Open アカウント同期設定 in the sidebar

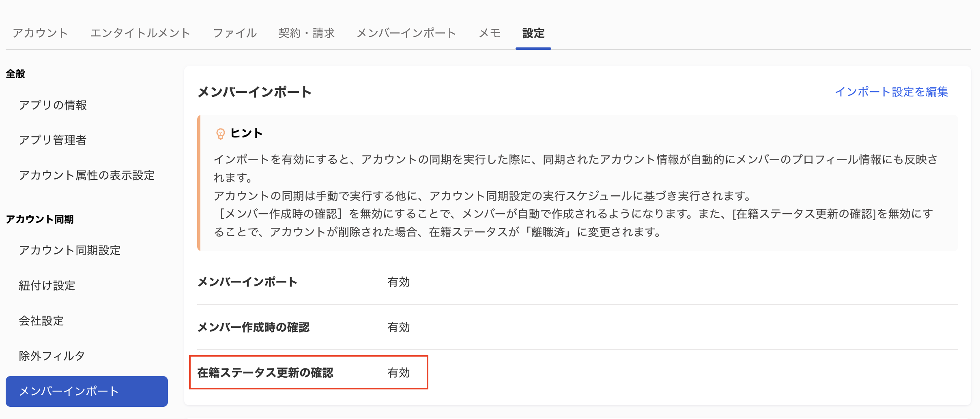pos(70,250)
